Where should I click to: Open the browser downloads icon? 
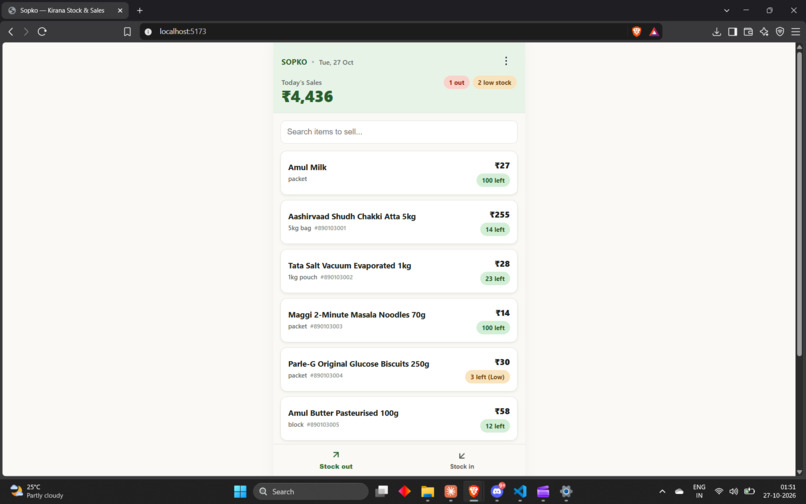[717, 31]
